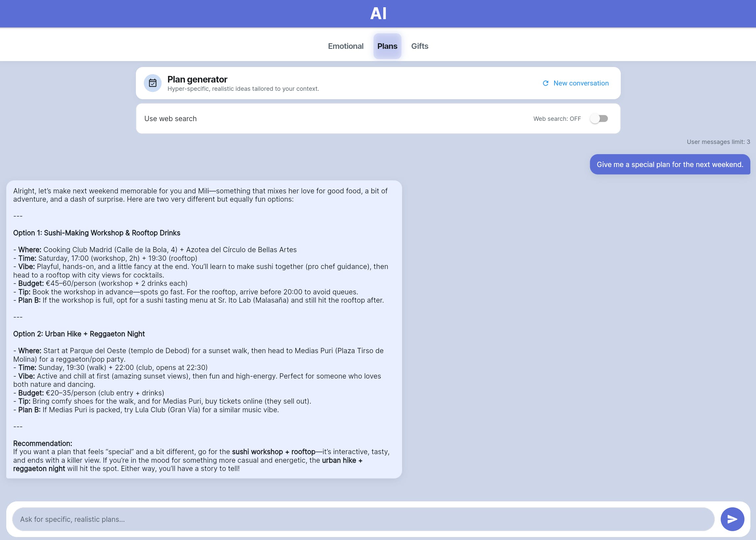Click the 'Use web search' label
The image size is (756, 540).
tap(171, 119)
